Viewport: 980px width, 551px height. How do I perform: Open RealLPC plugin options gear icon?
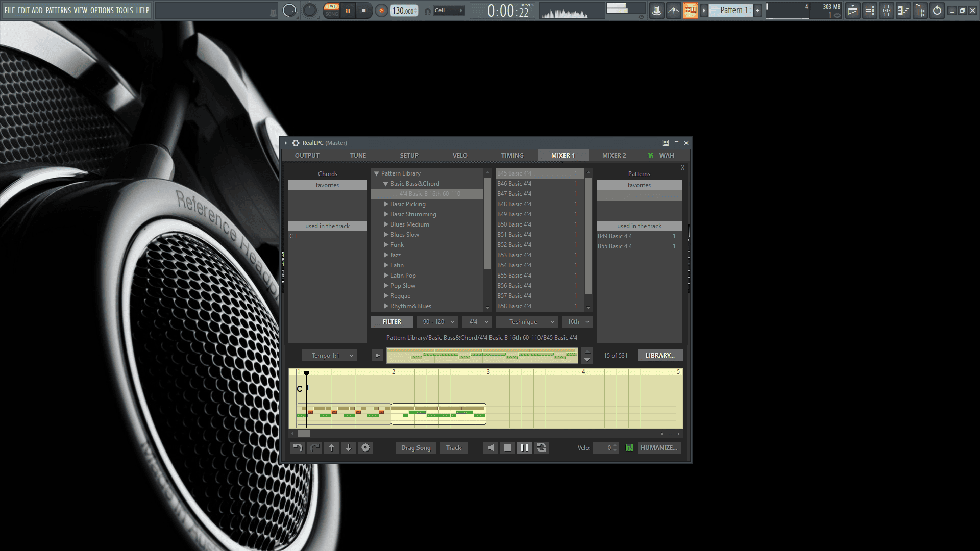coord(296,143)
